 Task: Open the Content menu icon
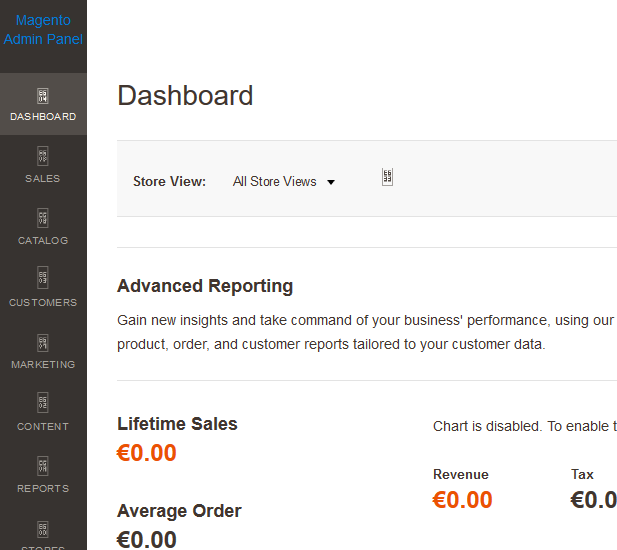[43, 405]
